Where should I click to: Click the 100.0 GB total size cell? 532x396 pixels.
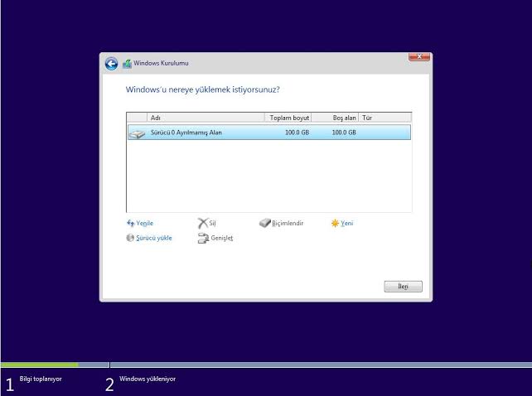click(x=297, y=133)
